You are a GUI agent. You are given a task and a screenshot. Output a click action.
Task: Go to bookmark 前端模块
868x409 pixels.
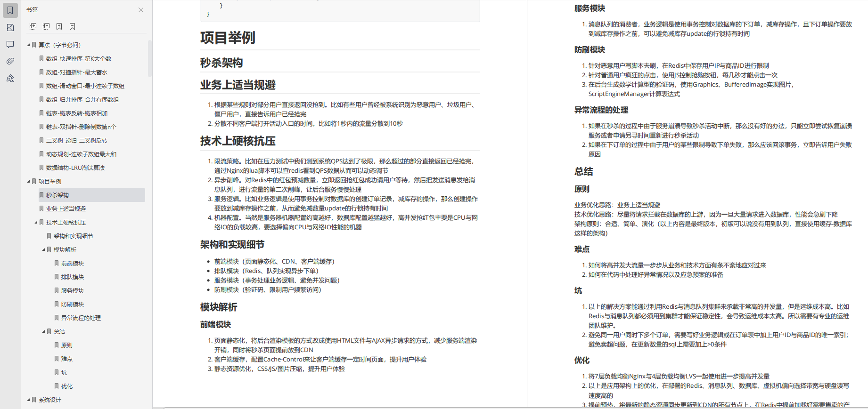(73, 264)
